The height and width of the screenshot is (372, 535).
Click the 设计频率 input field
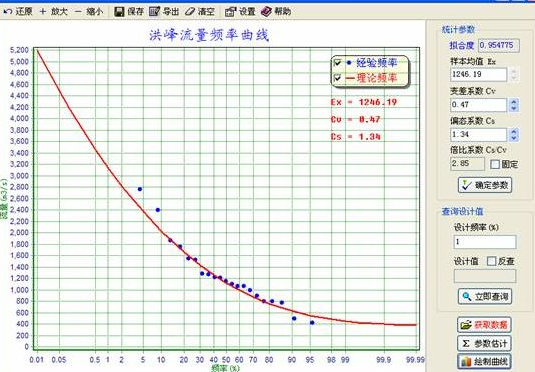[x=485, y=242]
